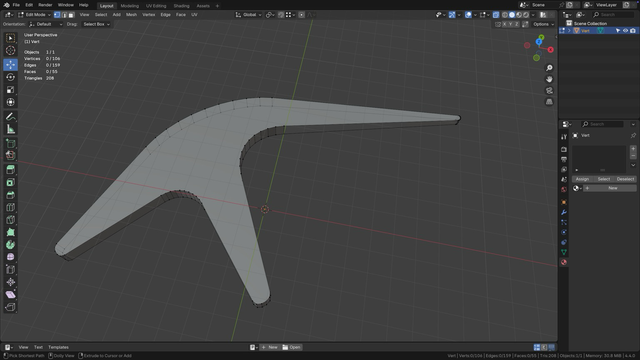Expand the Select Box drag dropdown

click(96, 24)
